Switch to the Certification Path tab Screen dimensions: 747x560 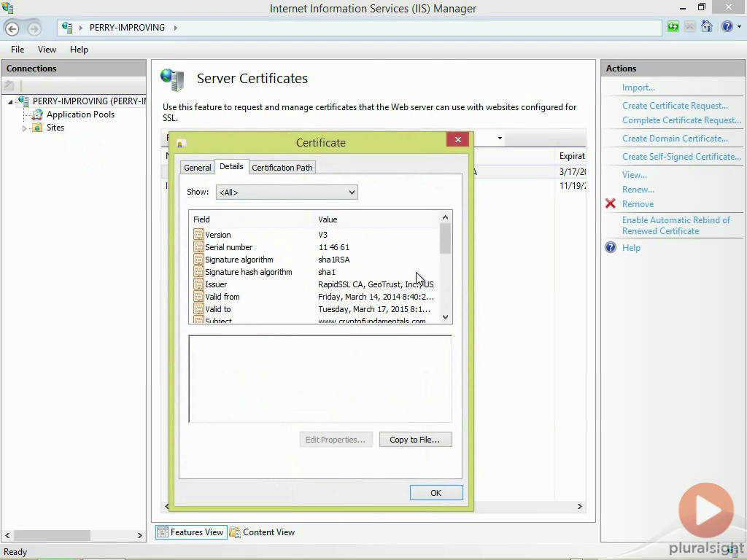[282, 168]
